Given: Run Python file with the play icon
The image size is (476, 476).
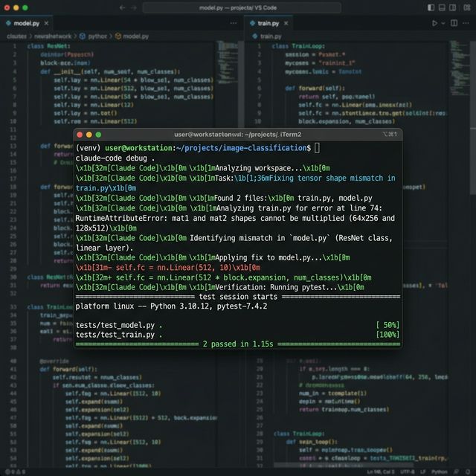Looking at the screenshot, I should 434,23.
